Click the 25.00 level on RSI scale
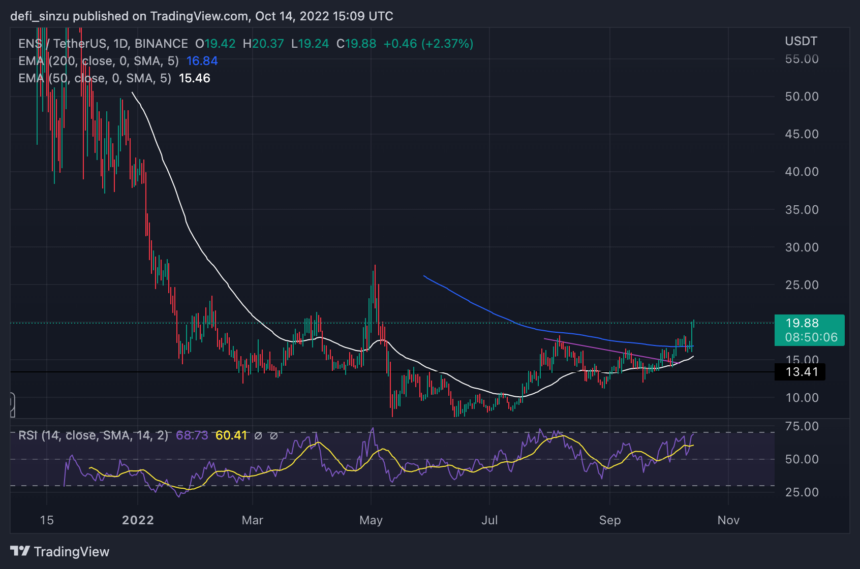This screenshot has width=860, height=569. [x=802, y=492]
